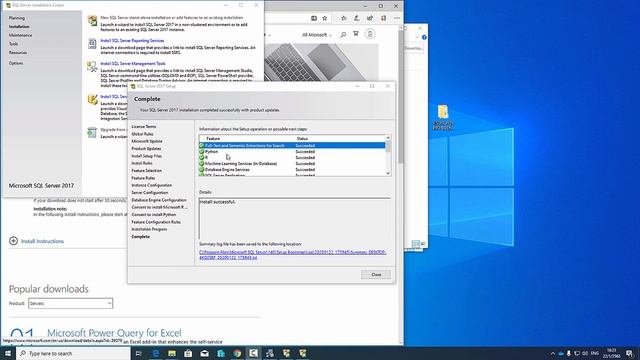Click the stand-alone installation icon
Image resolution: width=640 pixels, height=360 pixels.
pyautogui.click(x=93, y=20)
